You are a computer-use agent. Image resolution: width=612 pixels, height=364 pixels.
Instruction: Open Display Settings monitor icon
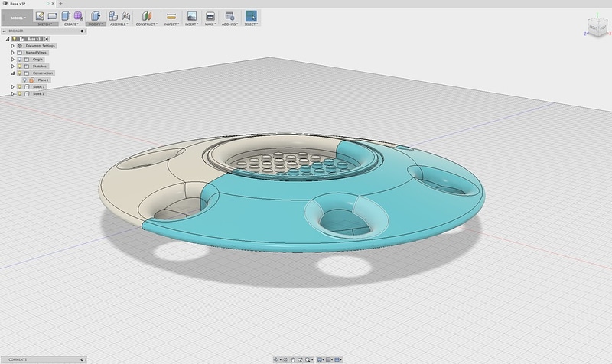[319, 359]
